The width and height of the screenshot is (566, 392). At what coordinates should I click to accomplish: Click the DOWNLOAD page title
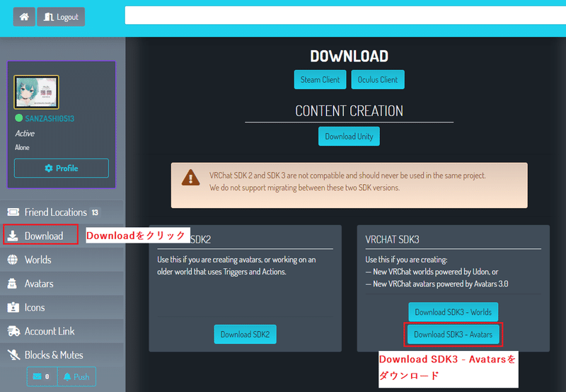click(x=349, y=57)
